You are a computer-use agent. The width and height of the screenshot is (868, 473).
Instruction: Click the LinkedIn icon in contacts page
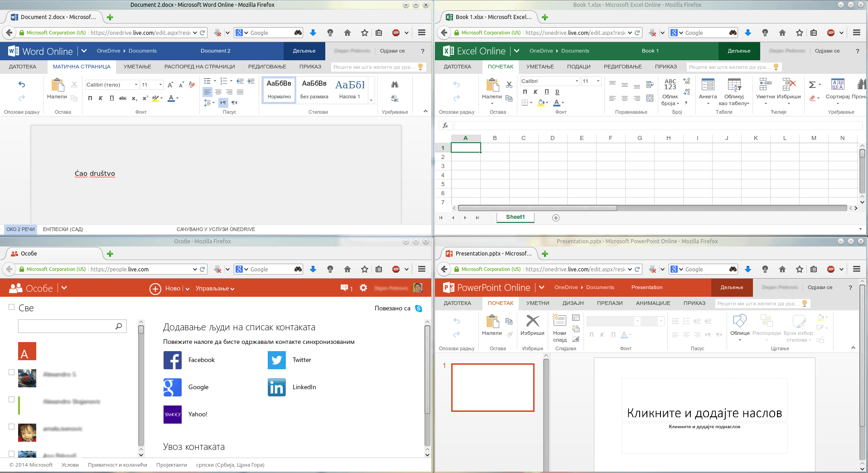click(276, 387)
